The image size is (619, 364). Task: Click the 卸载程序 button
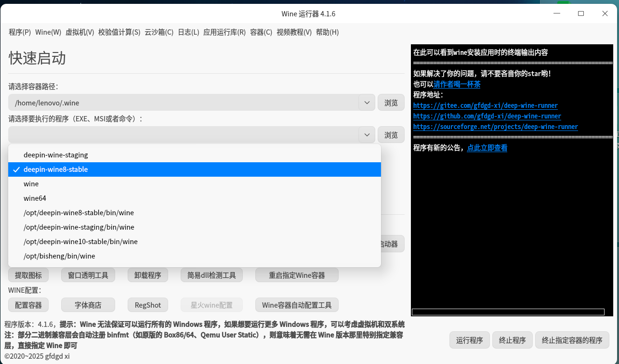coord(148,275)
